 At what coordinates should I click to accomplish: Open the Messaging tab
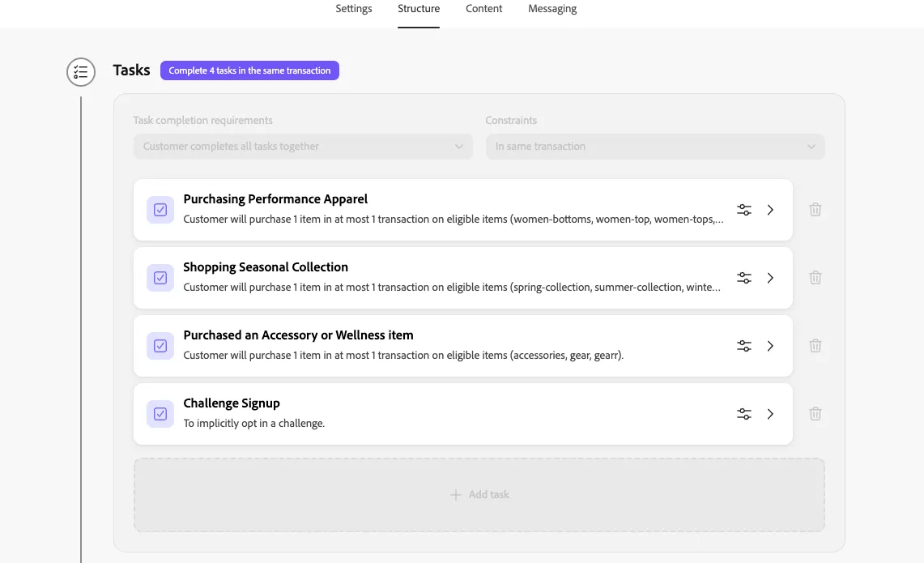(552, 9)
